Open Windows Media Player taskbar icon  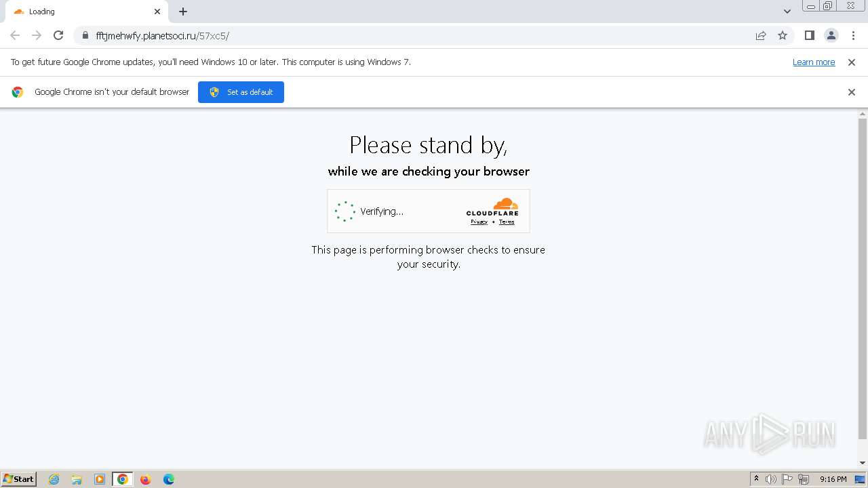[x=100, y=479]
